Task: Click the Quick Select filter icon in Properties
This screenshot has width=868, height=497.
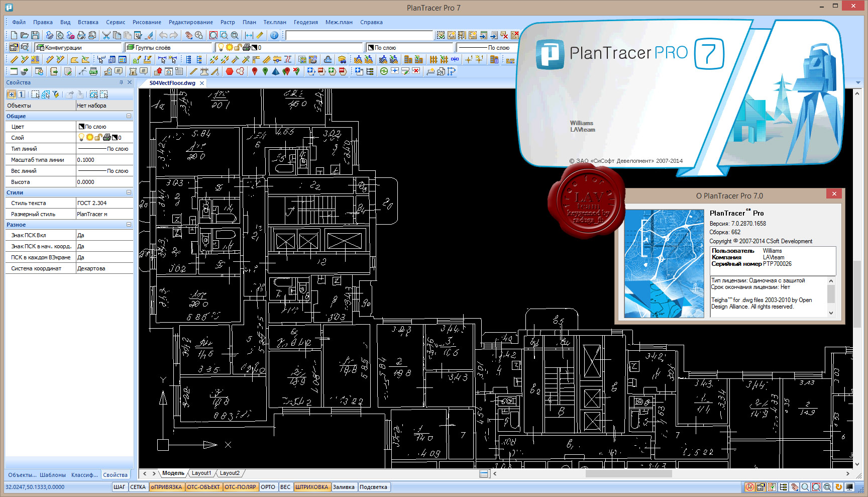Action: click(56, 94)
